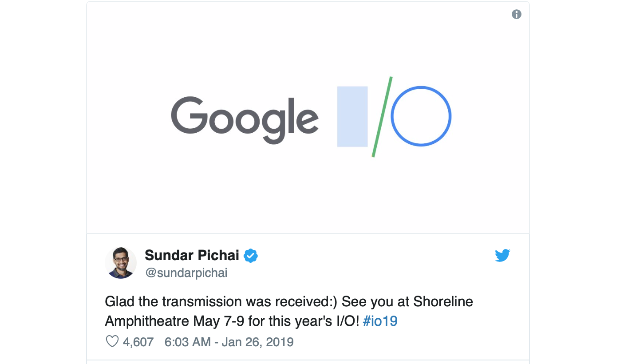Click the Sundar Pichai display name
This screenshot has height=364, width=624.
(x=192, y=255)
